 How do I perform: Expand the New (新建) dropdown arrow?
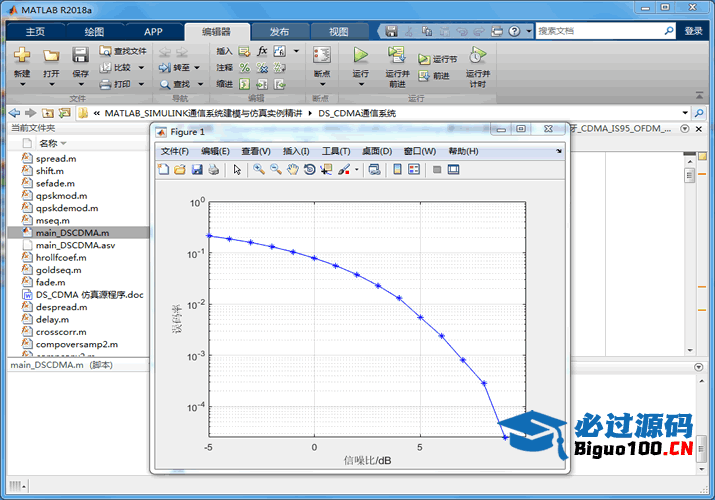coord(22,85)
